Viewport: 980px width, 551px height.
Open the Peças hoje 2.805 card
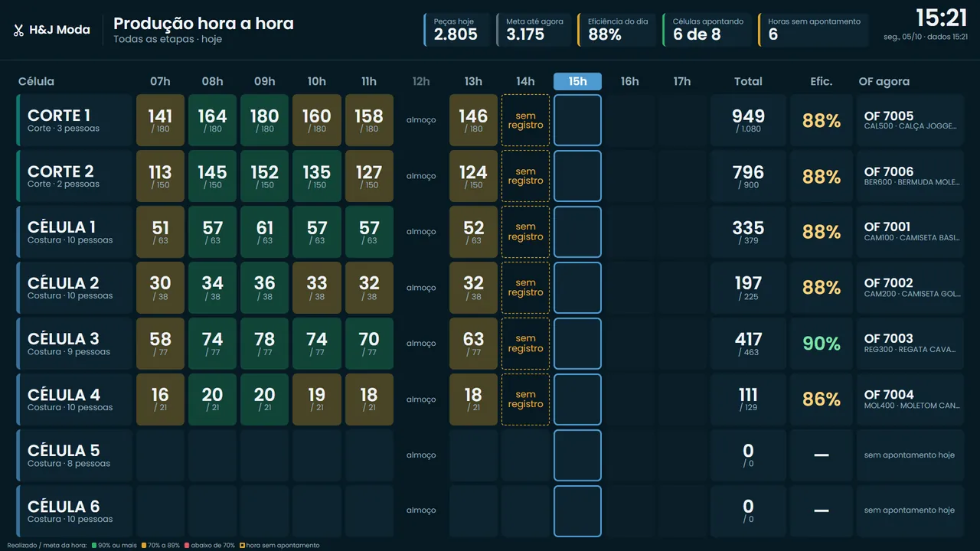(x=457, y=30)
